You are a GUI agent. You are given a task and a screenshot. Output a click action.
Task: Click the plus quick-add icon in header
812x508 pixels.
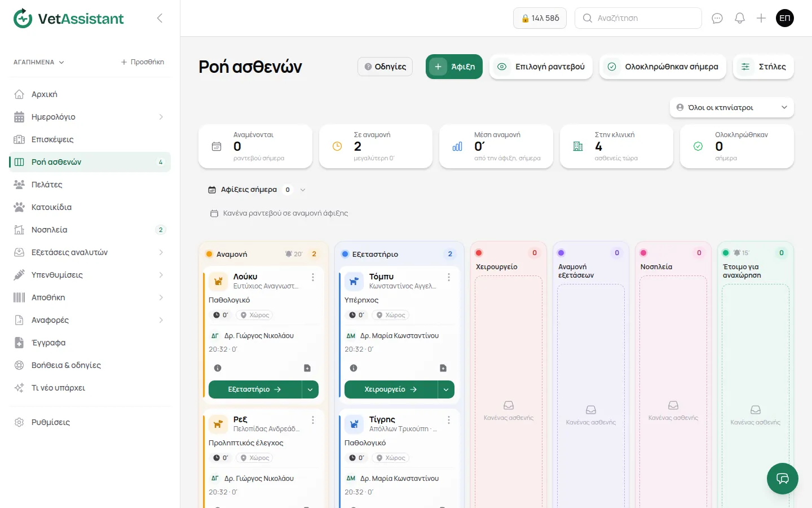tap(761, 18)
